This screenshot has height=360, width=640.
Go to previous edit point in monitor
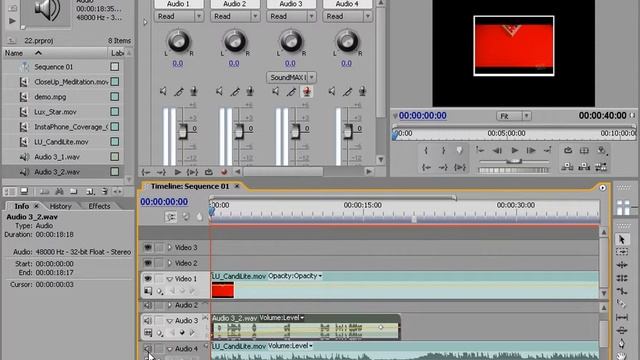click(x=480, y=151)
